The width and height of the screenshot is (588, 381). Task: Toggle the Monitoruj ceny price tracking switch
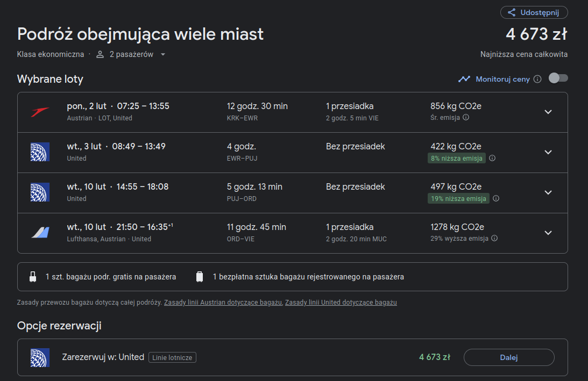[558, 78]
